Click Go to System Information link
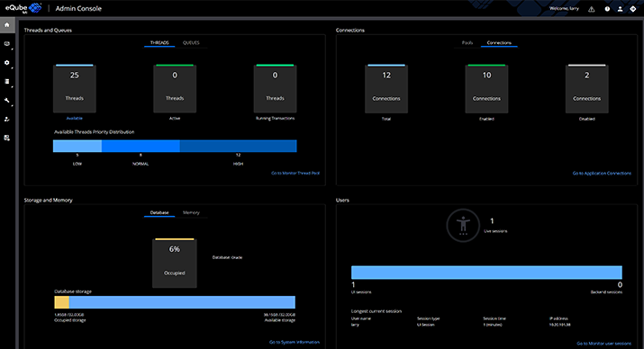644x349 pixels. pyautogui.click(x=295, y=342)
